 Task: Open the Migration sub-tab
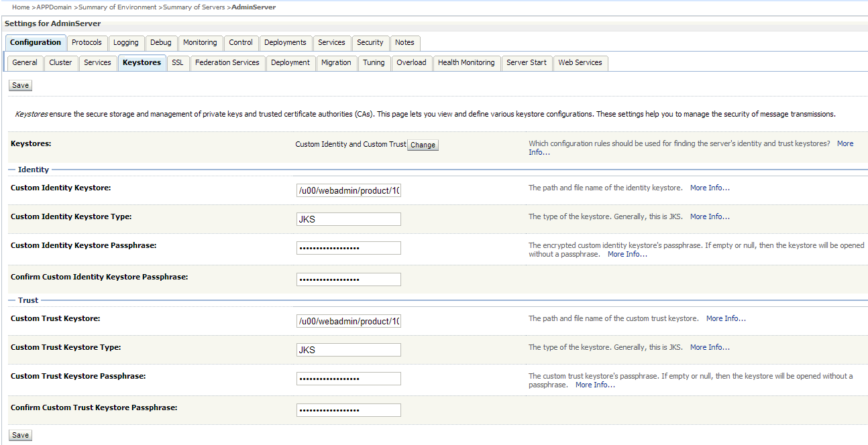click(x=336, y=62)
